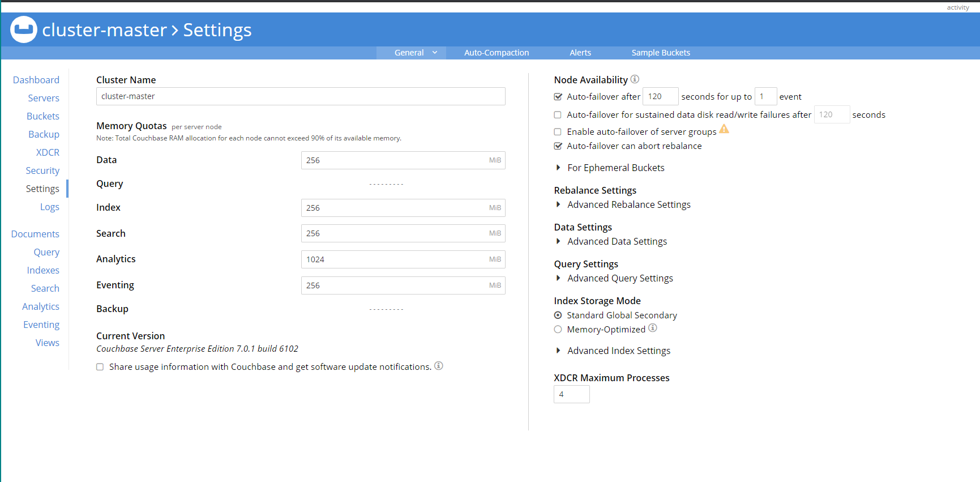Toggle Auto-failover can abort rebalance
Screen dimensions: 980x482
[x=558, y=146]
